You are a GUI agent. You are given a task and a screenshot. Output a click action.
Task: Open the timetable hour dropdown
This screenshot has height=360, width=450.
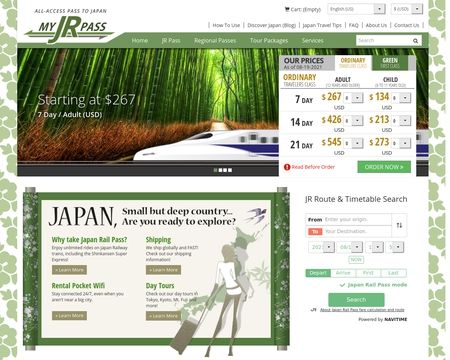(x=374, y=247)
